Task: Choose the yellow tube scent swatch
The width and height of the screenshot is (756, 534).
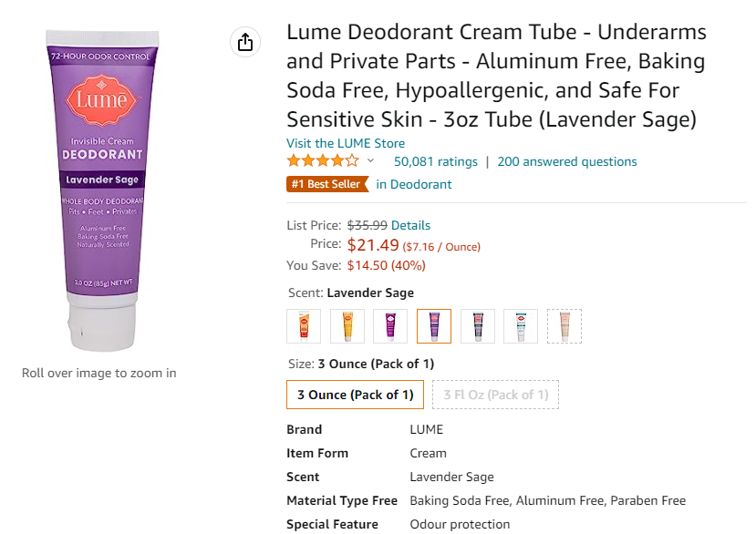Action: tap(347, 326)
